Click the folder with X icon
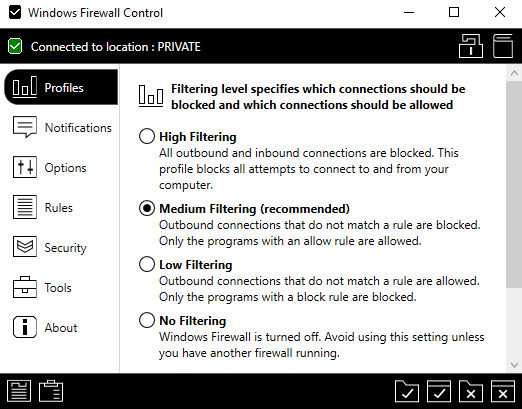Image resolution: width=522 pixels, height=409 pixels. point(471,391)
